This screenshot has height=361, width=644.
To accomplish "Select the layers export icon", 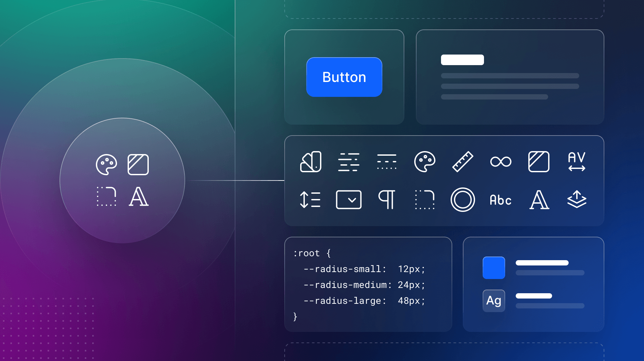I will (x=577, y=200).
